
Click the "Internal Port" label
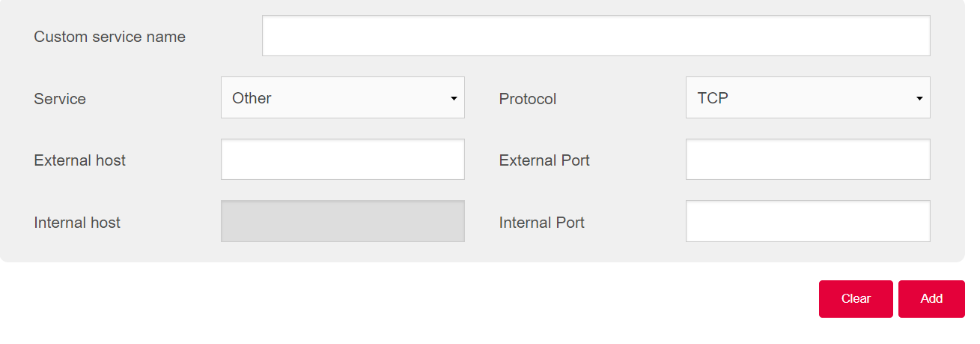pyautogui.click(x=541, y=223)
